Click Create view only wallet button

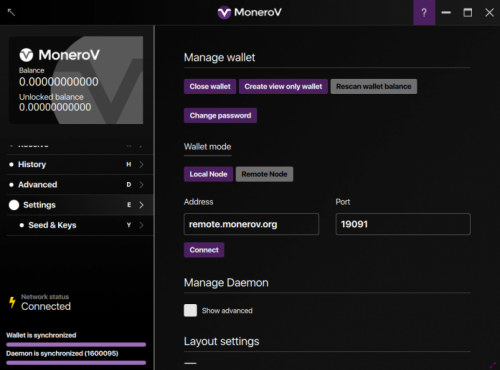(283, 86)
